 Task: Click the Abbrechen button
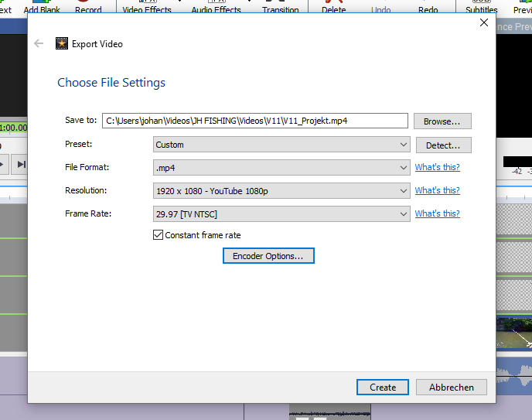point(452,388)
